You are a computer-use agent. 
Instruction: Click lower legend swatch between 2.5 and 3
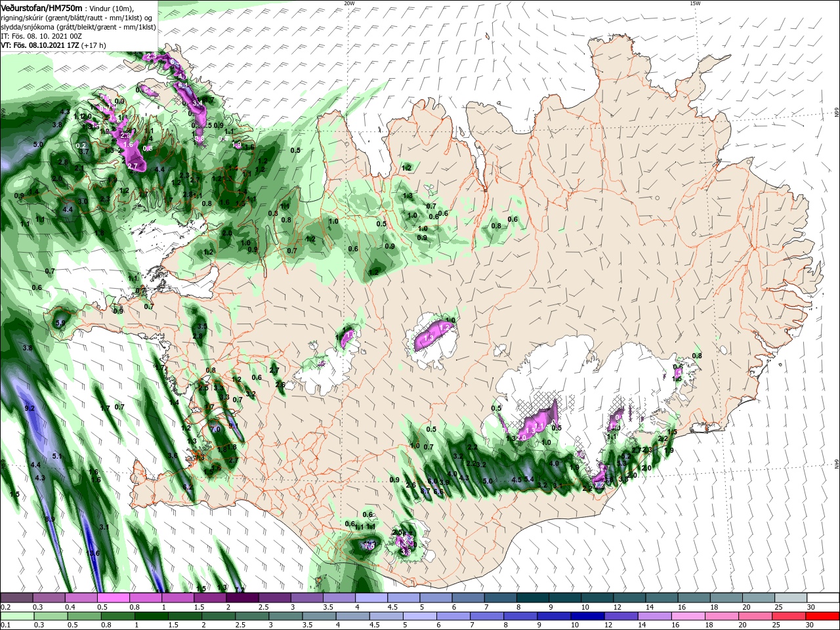click(251, 616)
